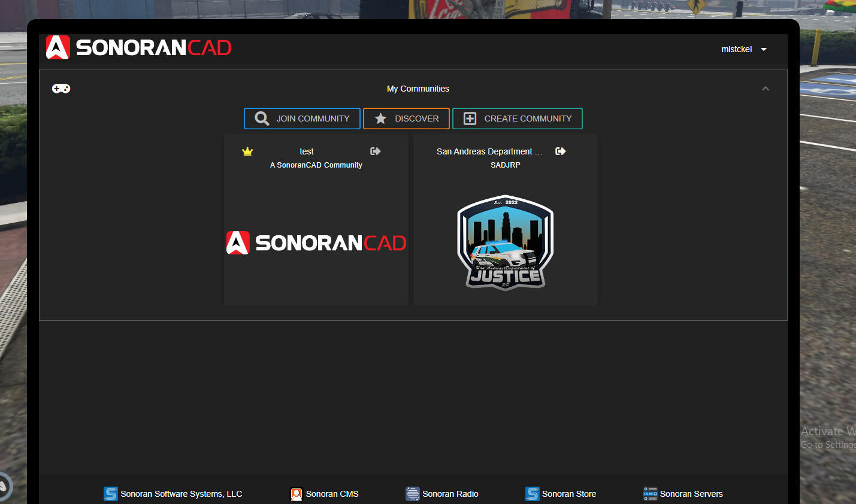The height and width of the screenshot is (504, 856).
Task: Click leave icon on San Andreas Department card
Action: point(561,151)
